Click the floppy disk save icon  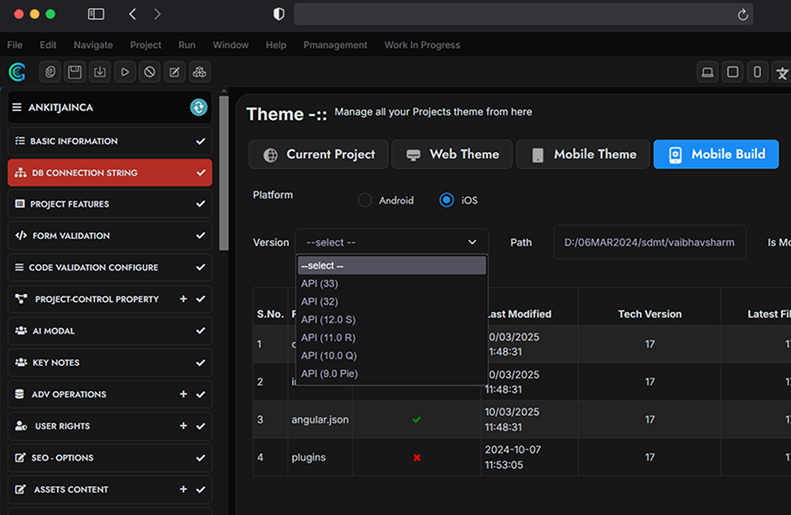[x=75, y=72]
